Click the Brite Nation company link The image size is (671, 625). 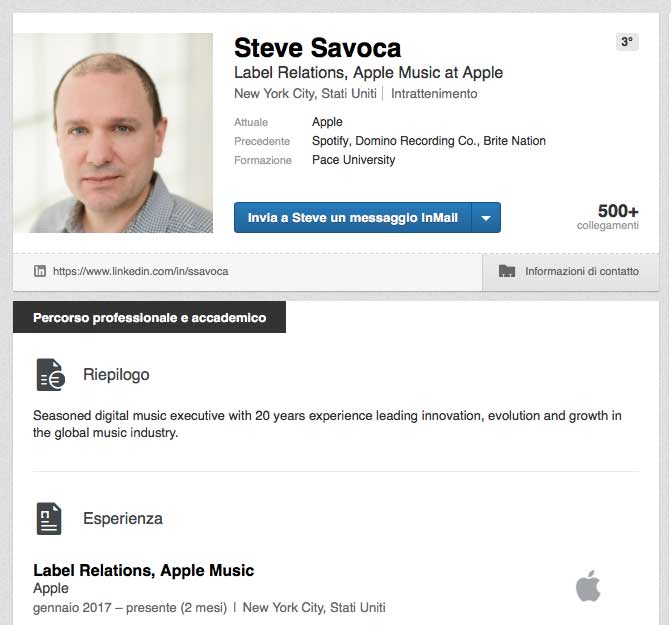click(x=514, y=141)
